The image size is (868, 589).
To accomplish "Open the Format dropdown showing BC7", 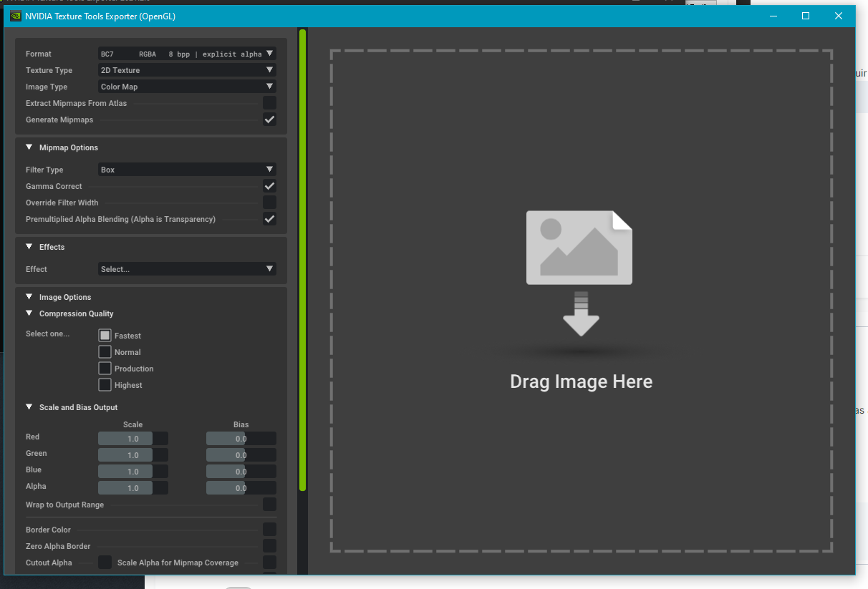I will tap(186, 54).
